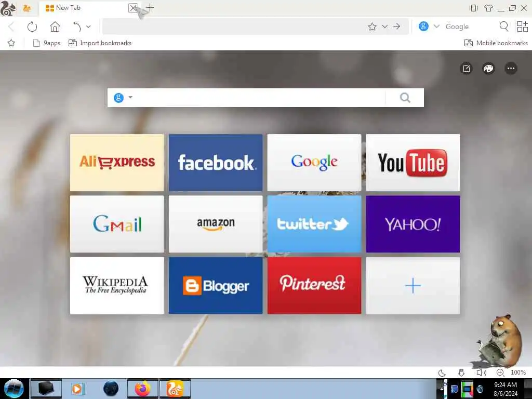This screenshot has width=532, height=399.
Task: Open the media player taskbar icon
Action: pyautogui.click(x=77, y=389)
